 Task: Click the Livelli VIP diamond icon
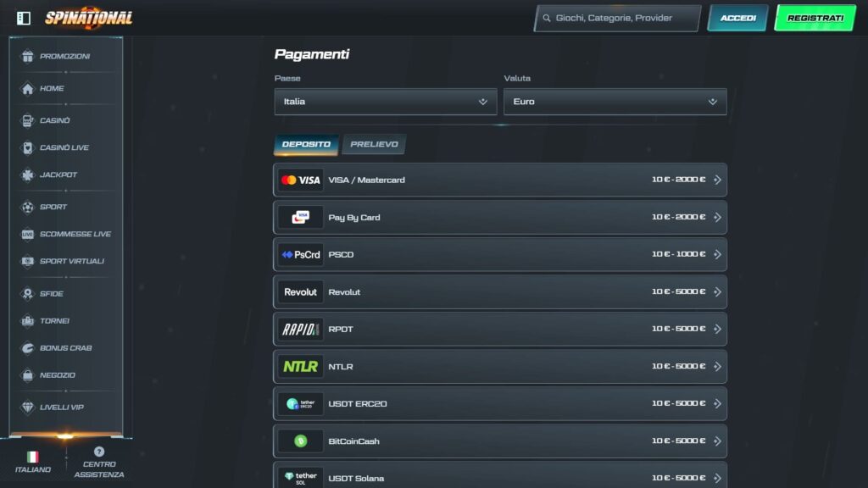(27, 408)
